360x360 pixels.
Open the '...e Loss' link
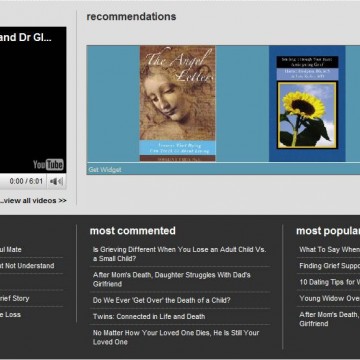coord(10,315)
